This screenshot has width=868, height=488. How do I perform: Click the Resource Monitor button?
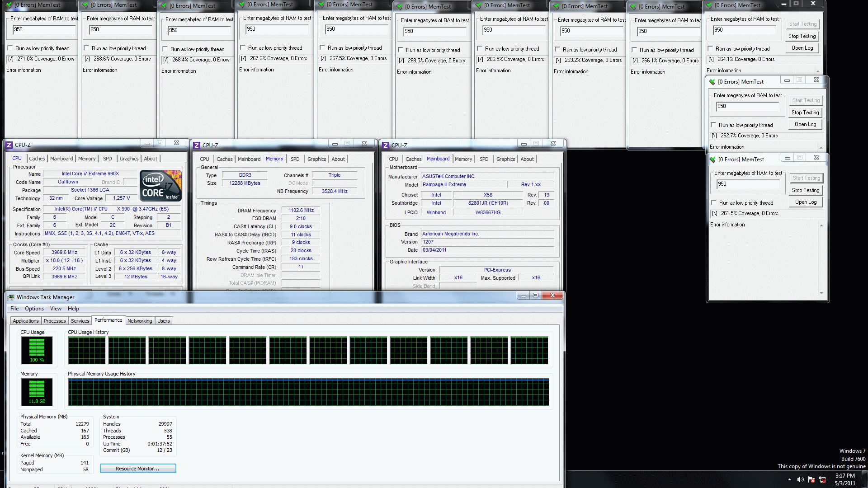pyautogui.click(x=138, y=469)
